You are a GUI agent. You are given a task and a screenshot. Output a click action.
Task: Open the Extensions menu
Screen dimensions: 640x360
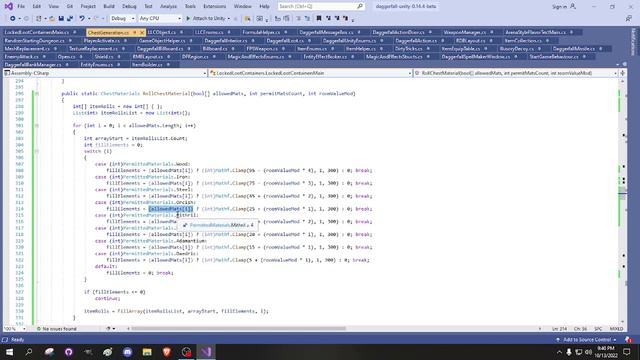[x=214, y=7]
